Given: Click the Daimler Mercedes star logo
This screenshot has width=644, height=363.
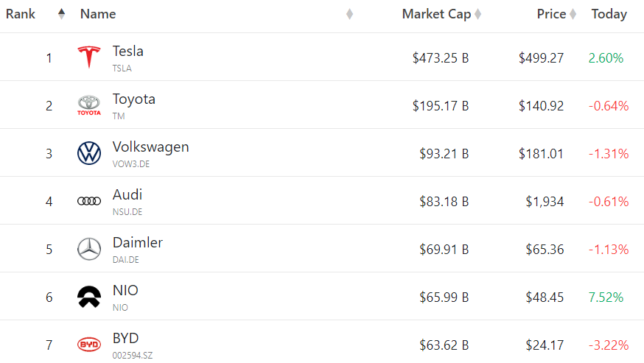Looking at the screenshot, I should [89, 249].
